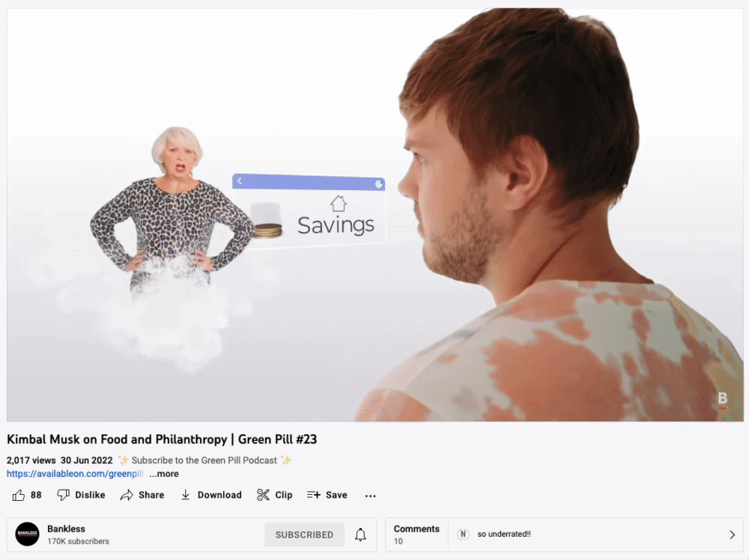Viewport: 749px width, 560px height.
Task: Click the Bankless B watermark in video
Action: click(x=723, y=400)
